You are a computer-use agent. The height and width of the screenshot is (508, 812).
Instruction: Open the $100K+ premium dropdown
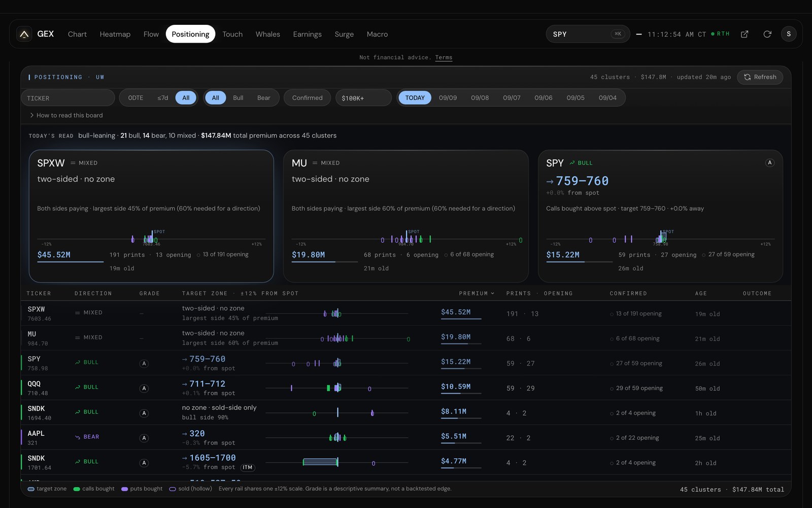[x=363, y=98]
